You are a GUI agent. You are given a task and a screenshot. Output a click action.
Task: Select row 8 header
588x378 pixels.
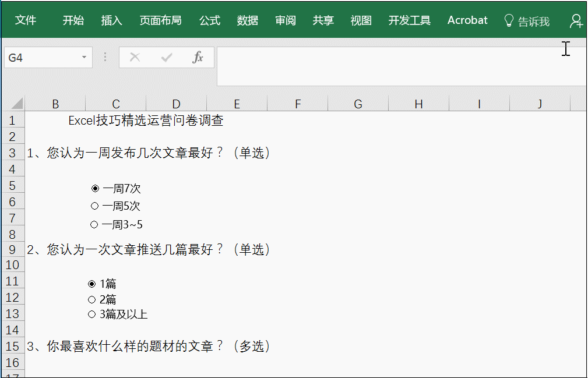pyautogui.click(x=12, y=234)
